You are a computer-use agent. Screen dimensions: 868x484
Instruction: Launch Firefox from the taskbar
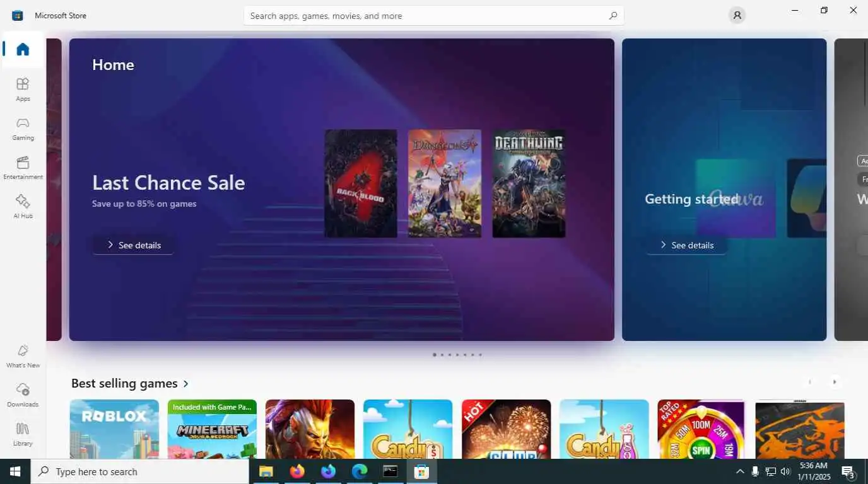(297, 471)
